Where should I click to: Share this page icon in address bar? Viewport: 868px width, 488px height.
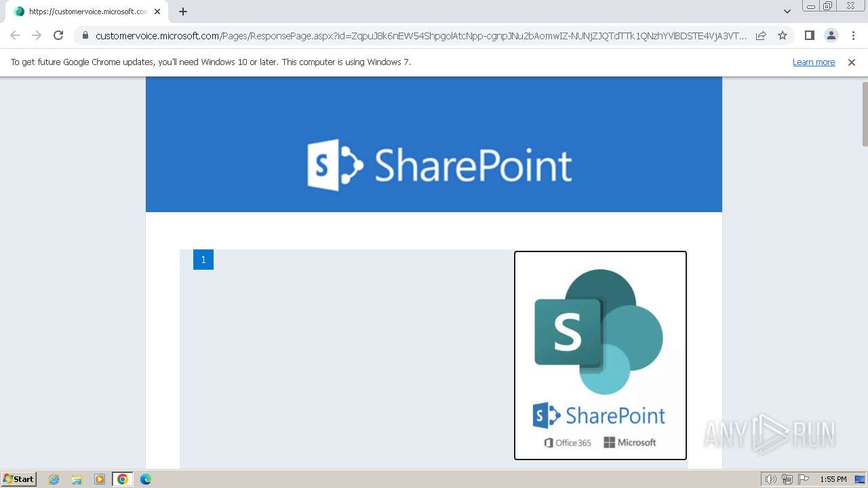761,35
